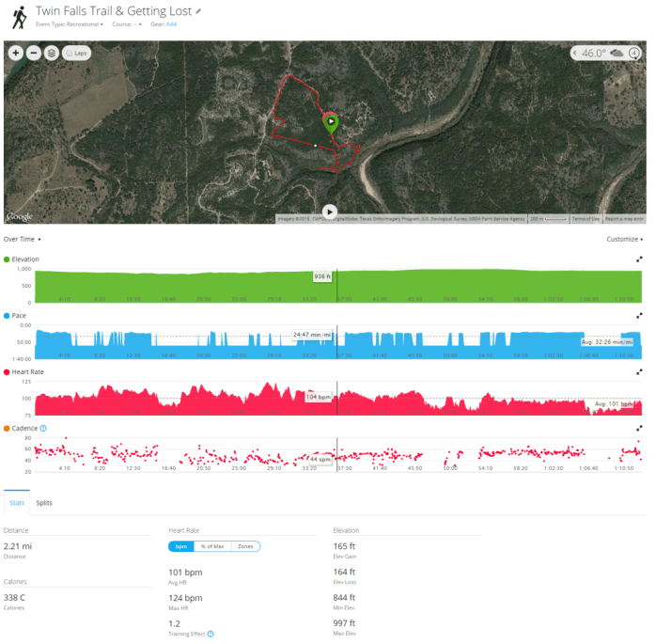This screenshot has width=656, height=644.
Task: Open the map layers selector
Action: tap(52, 54)
